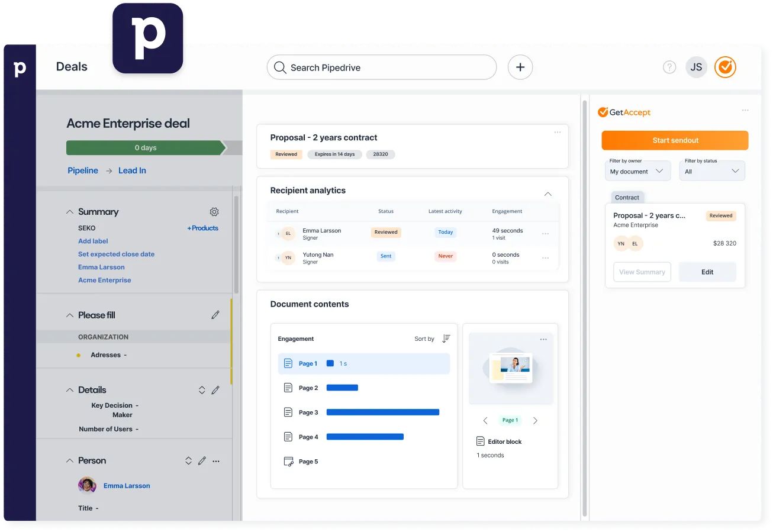773x532 pixels.
Task: Click the add plus button near search
Action: (520, 67)
